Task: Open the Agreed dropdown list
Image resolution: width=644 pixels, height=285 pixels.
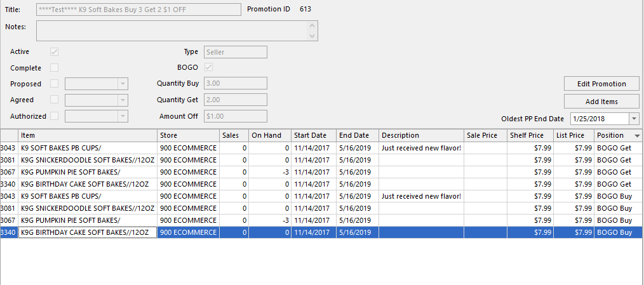Action: pos(123,100)
